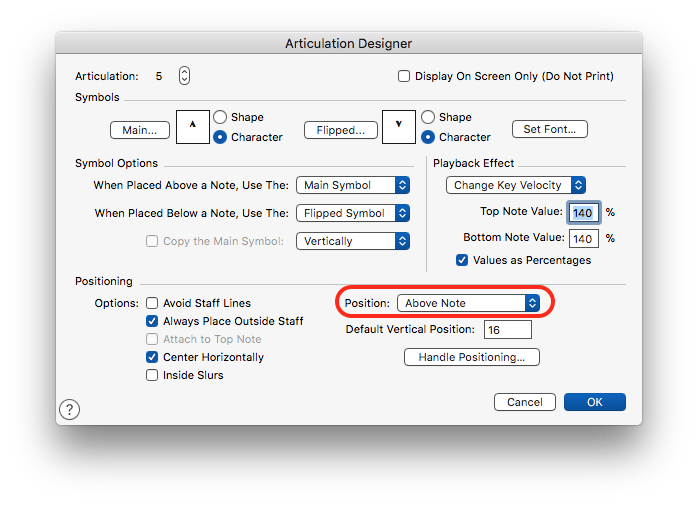This screenshot has height=505, width=698.
Task: Enable Avoid Staff Lines option
Action: [153, 303]
